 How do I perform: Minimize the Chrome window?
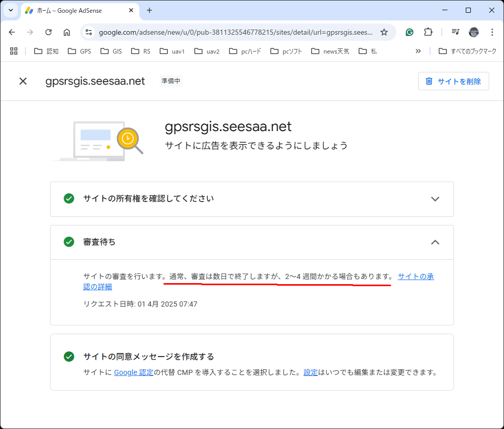[x=445, y=10]
